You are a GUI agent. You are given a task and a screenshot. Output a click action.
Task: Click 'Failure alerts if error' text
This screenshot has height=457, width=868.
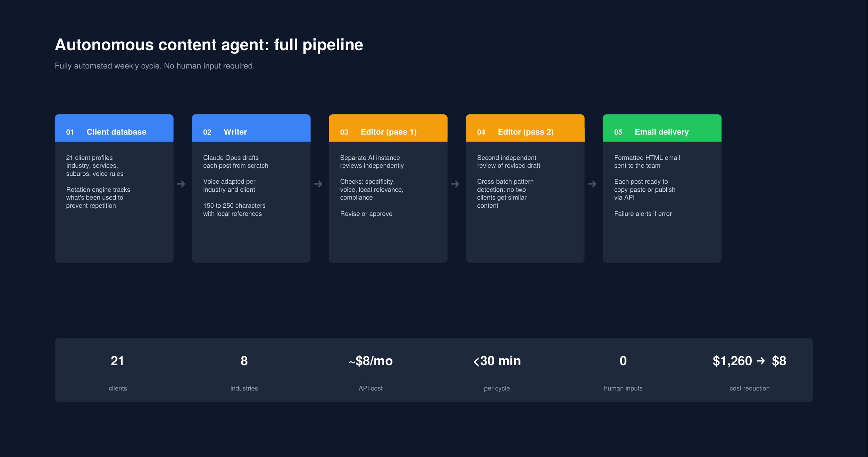click(x=643, y=214)
